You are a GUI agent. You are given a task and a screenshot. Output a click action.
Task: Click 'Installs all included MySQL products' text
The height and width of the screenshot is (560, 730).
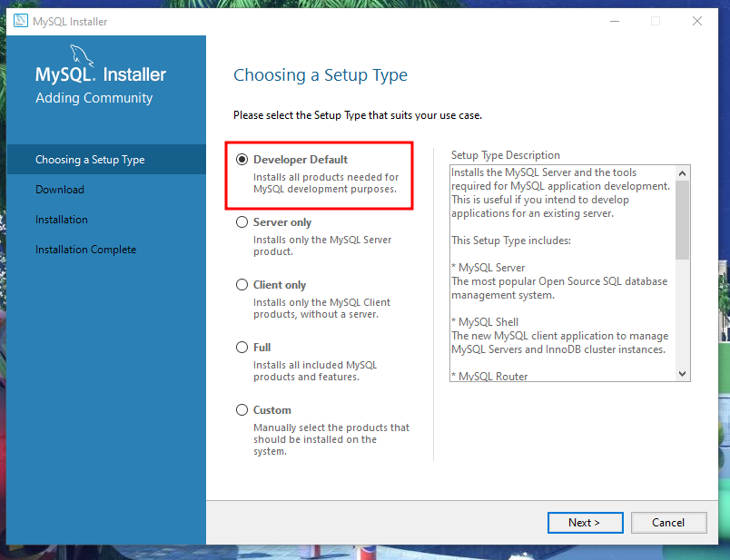[315, 370]
